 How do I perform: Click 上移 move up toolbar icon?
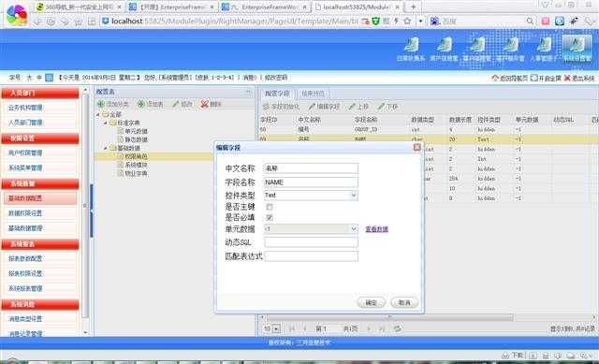[352, 106]
